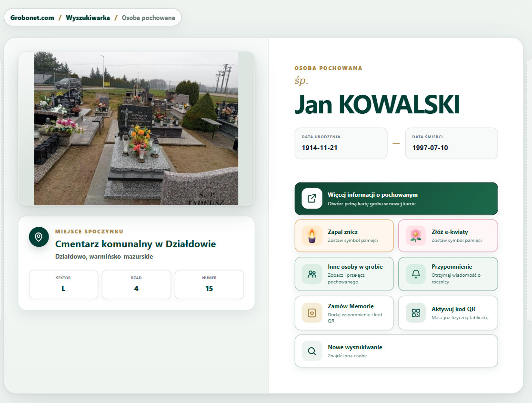Open Grobonet.com breadcrumb link
Screen dimensions: 532x403
pos(32,18)
